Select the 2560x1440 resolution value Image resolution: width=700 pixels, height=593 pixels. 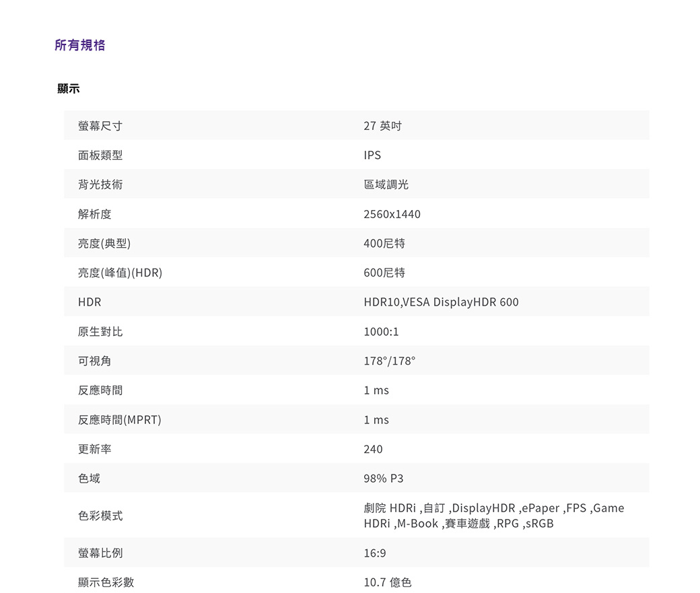pyautogui.click(x=392, y=214)
